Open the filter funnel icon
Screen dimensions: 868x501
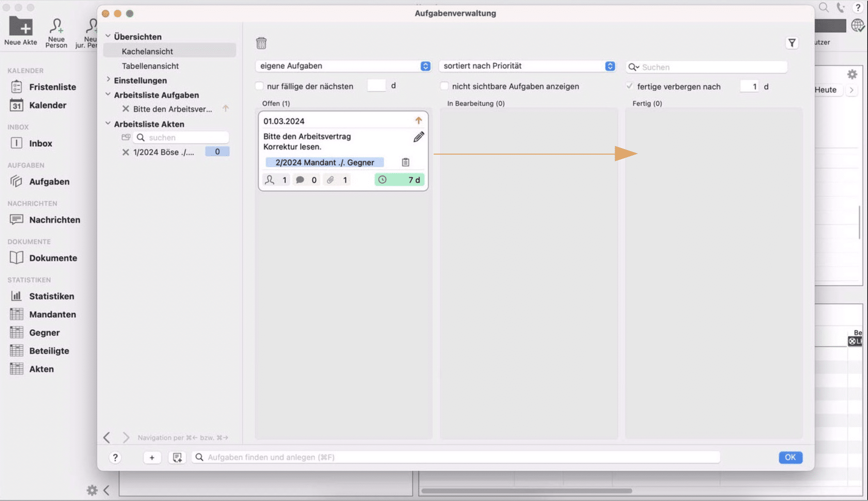pos(792,43)
